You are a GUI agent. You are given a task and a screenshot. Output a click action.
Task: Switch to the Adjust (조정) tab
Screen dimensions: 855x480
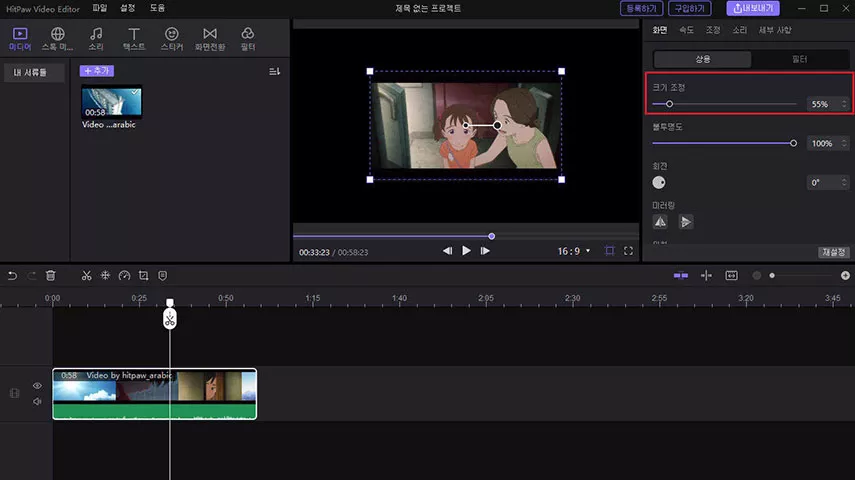pos(713,30)
